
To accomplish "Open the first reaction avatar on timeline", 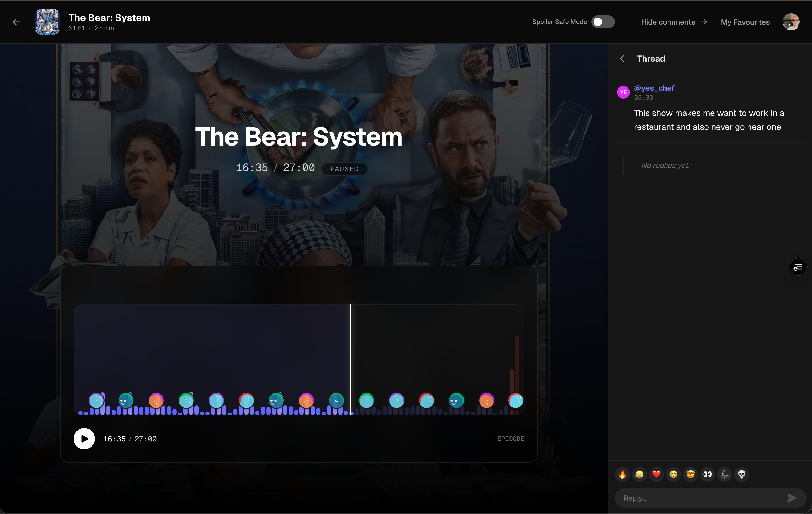I will tap(96, 401).
